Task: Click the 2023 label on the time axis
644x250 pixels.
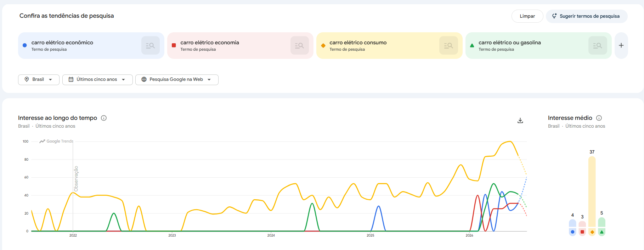Action: click(x=172, y=235)
